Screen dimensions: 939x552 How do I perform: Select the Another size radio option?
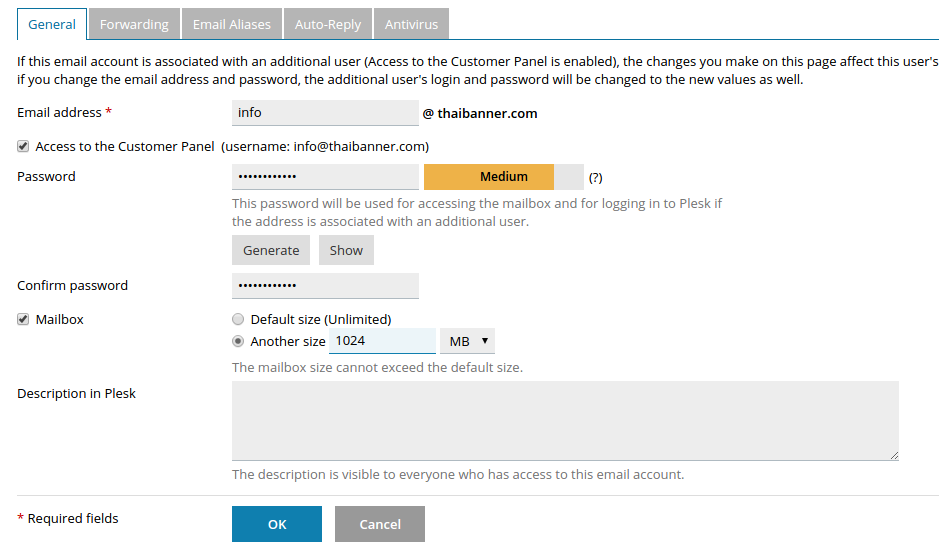(x=238, y=341)
